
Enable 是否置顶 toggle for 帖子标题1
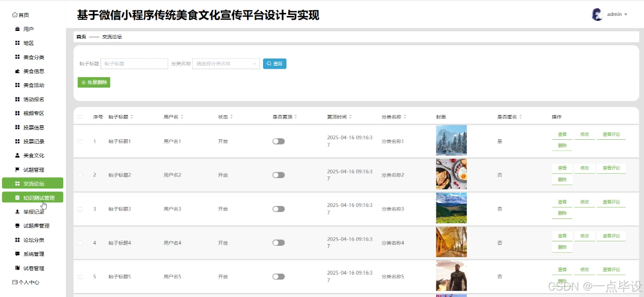click(279, 141)
